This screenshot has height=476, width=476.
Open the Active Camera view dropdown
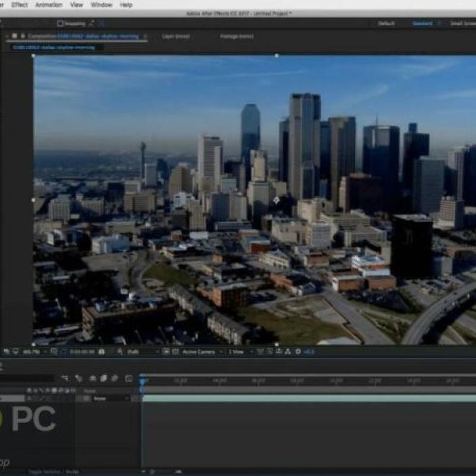pyautogui.click(x=203, y=352)
